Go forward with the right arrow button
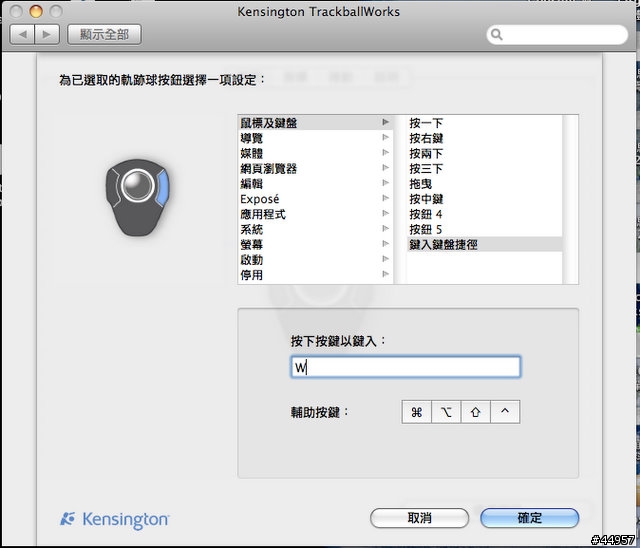 (47, 34)
